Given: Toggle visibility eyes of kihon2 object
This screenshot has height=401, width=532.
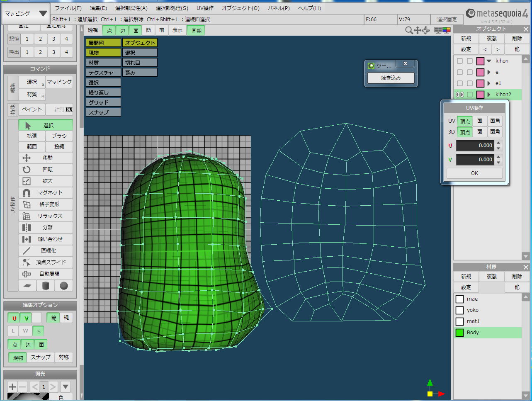Looking at the screenshot, I should tap(460, 95).
